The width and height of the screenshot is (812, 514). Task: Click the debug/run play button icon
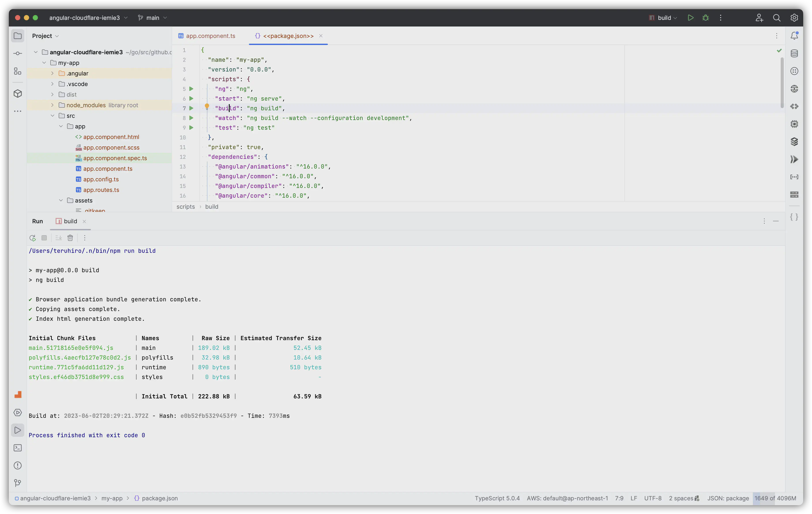690,18
